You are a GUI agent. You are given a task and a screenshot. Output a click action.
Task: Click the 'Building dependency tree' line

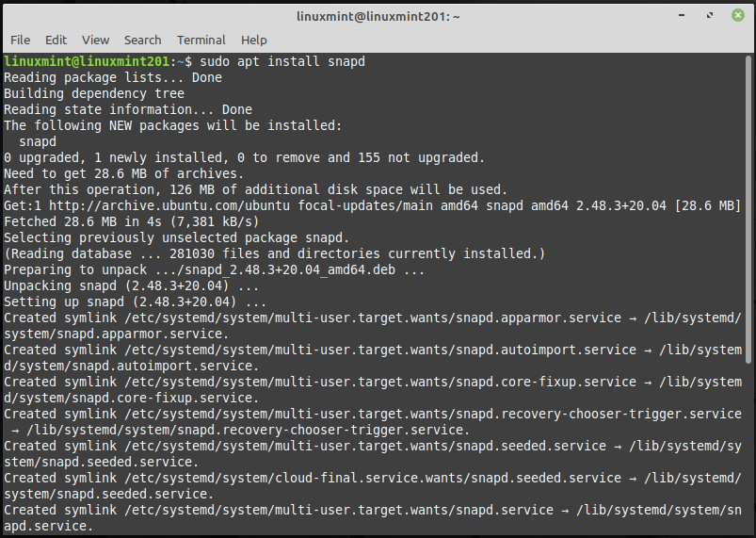(x=94, y=93)
